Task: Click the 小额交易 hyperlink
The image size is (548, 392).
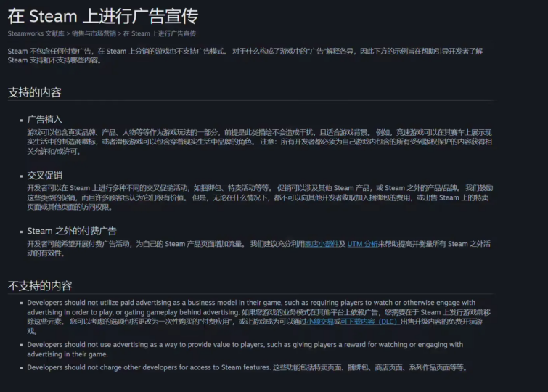Action: tap(319, 321)
